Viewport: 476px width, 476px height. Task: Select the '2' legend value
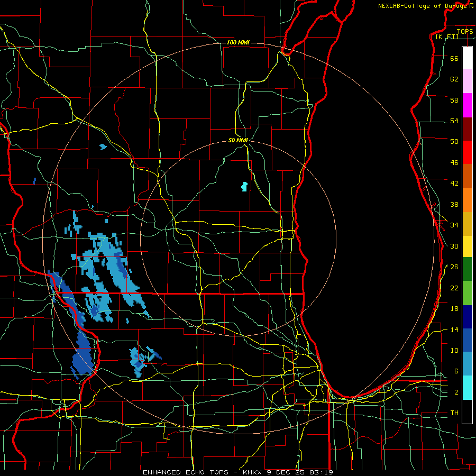[x=456, y=392]
